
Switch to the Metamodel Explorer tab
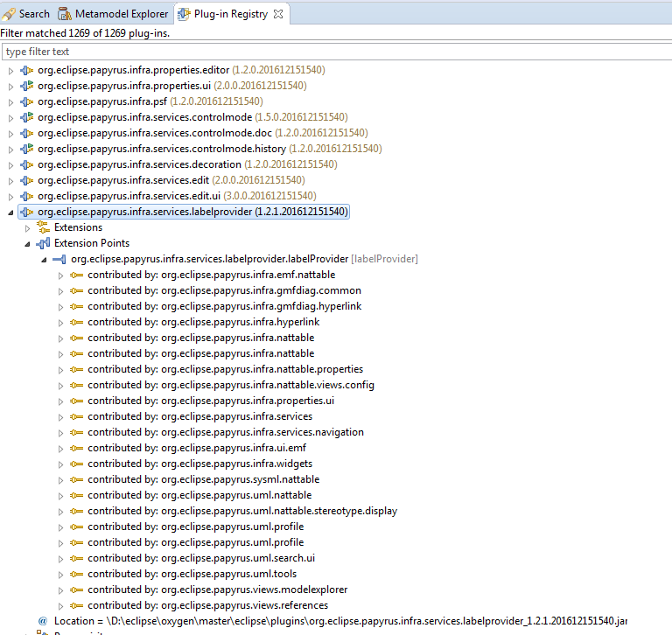tap(113, 14)
